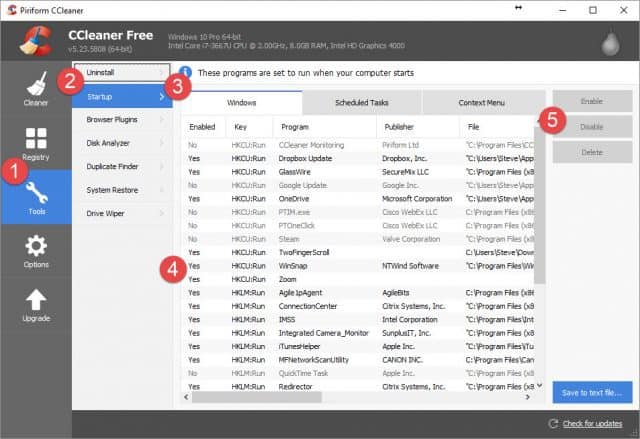This screenshot has height=439, width=640.
Task: Click the chevron beside System Restore
Action: (x=162, y=190)
